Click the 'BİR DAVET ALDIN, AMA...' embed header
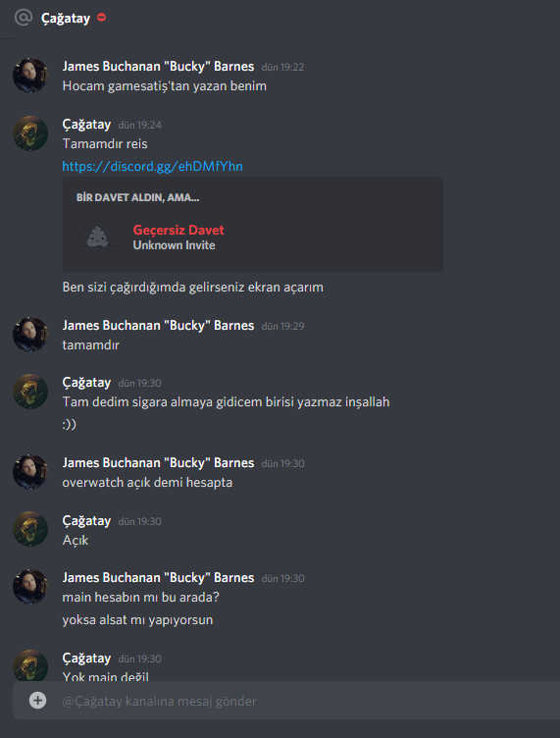560x738 pixels. (x=137, y=197)
